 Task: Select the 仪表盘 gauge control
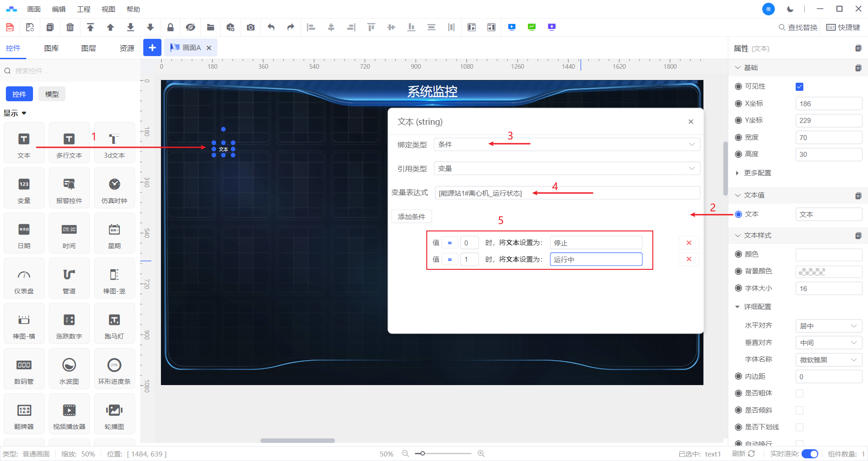[x=24, y=278]
